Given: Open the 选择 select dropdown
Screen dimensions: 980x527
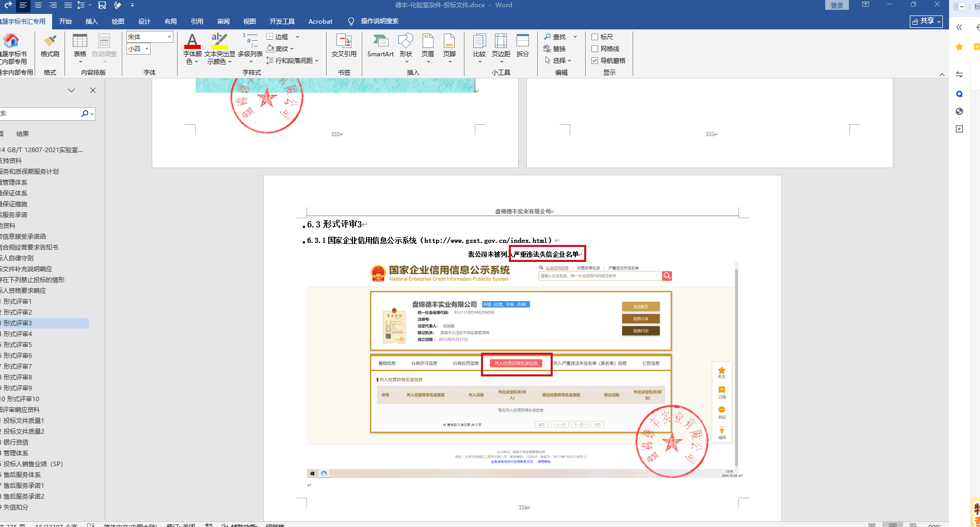Looking at the screenshot, I should coord(558,60).
